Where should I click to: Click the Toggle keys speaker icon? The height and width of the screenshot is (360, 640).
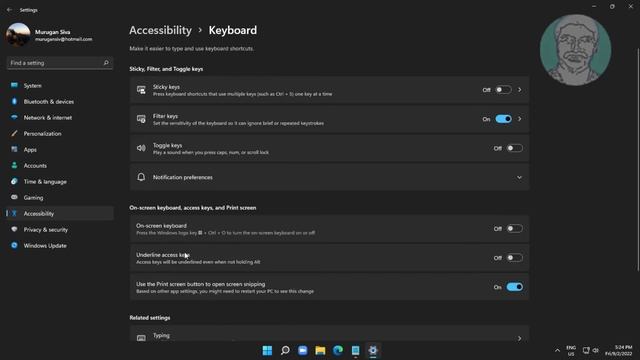[x=141, y=148]
